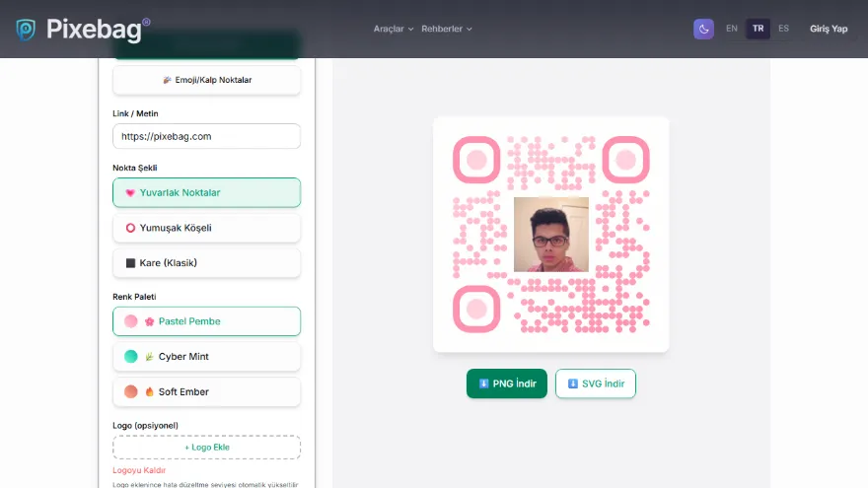The height and width of the screenshot is (488, 868).
Task: Select Kare (Klasik) dot shape
Action: click(206, 263)
